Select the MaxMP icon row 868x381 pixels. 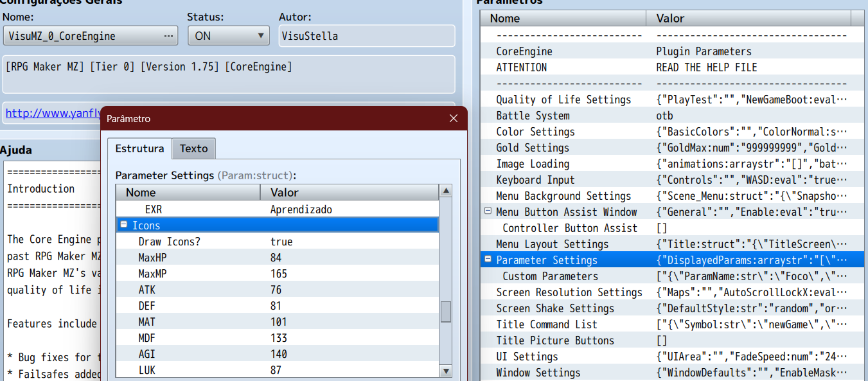[x=277, y=274]
